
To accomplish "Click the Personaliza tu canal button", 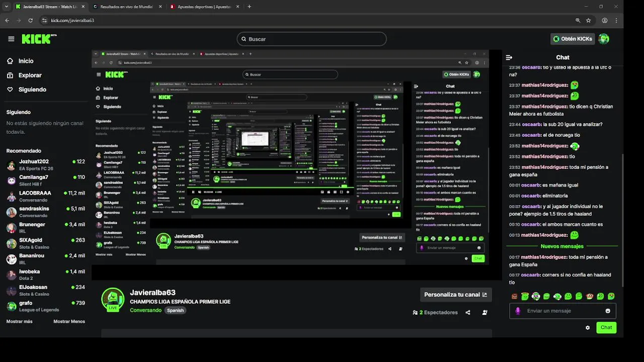I will [x=455, y=295].
